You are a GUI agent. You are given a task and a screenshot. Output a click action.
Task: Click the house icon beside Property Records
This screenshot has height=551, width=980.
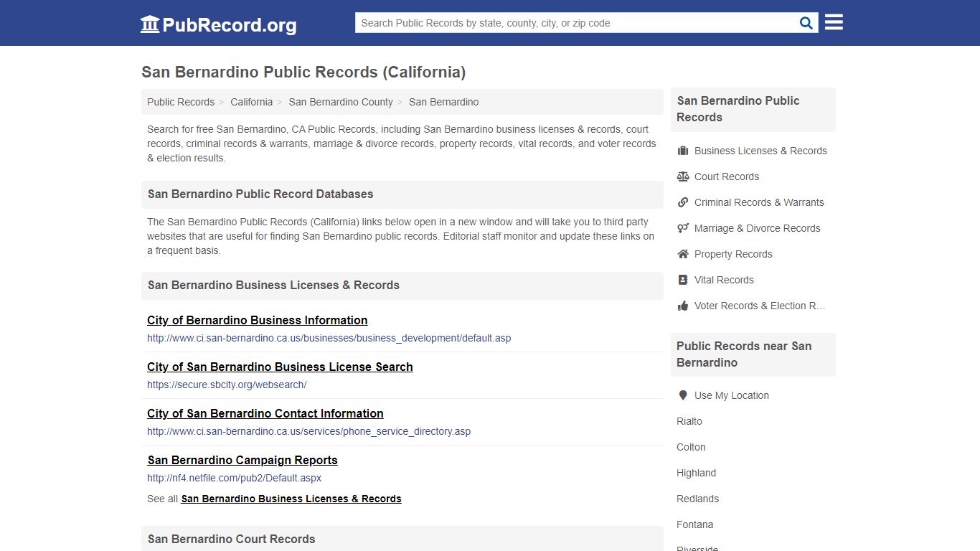coord(683,254)
